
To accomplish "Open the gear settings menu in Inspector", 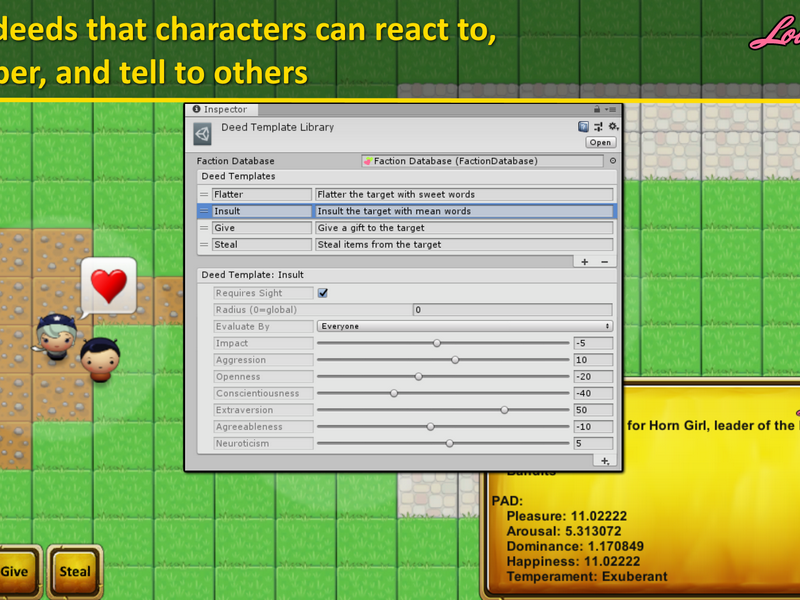I will 613,126.
